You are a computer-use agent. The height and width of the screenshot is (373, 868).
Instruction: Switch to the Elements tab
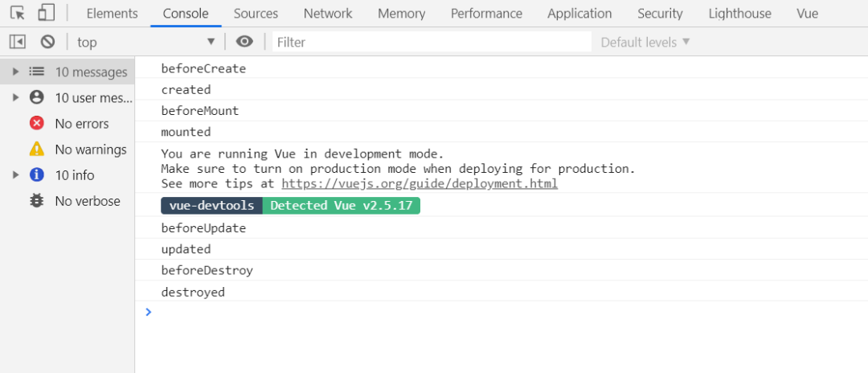[x=113, y=14]
